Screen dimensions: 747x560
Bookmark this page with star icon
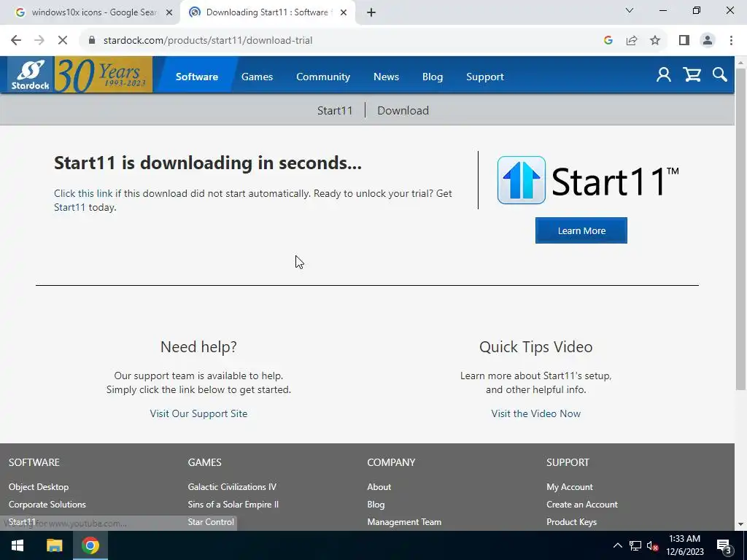tap(655, 41)
